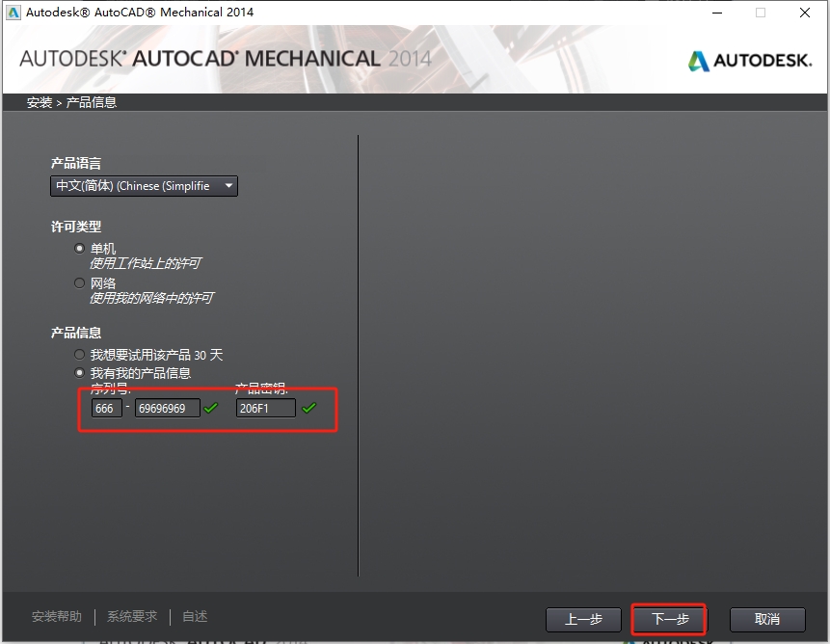This screenshot has width=830, height=644.
Task: Open the 安装帮助 installation help link
Action: pyautogui.click(x=57, y=616)
